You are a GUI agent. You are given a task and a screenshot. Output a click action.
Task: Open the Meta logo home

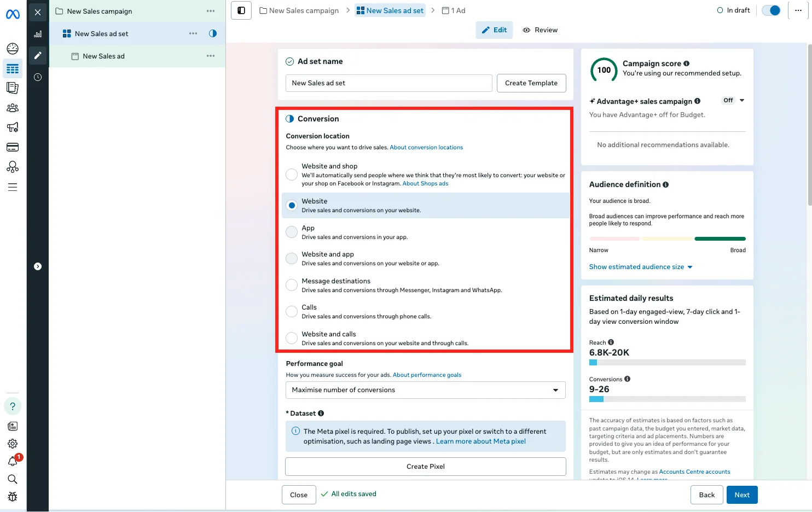(13, 14)
